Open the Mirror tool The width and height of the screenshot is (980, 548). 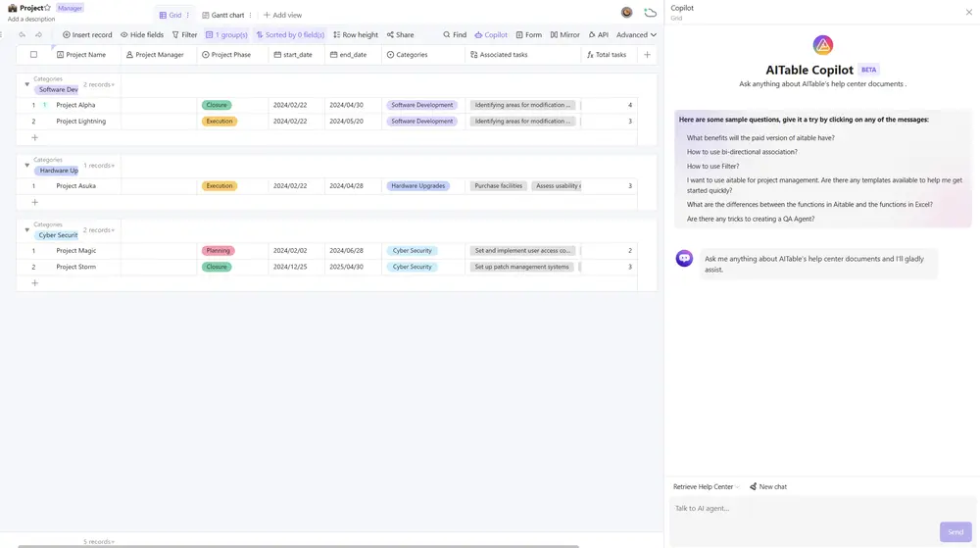(x=565, y=35)
